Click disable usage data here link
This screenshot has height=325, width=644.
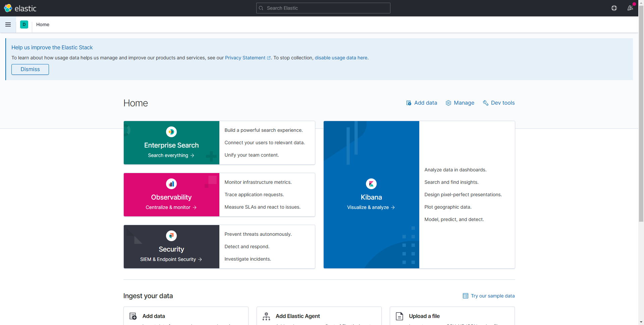(x=341, y=58)
